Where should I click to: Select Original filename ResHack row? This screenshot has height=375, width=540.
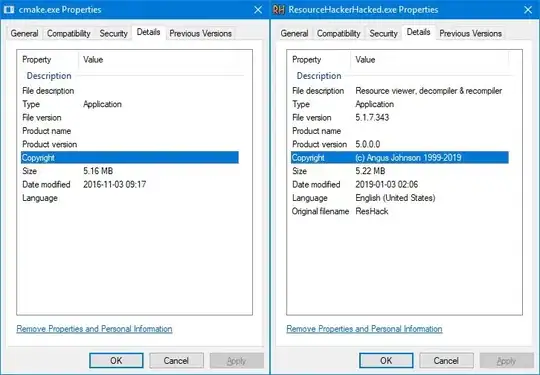coord(400,211)
